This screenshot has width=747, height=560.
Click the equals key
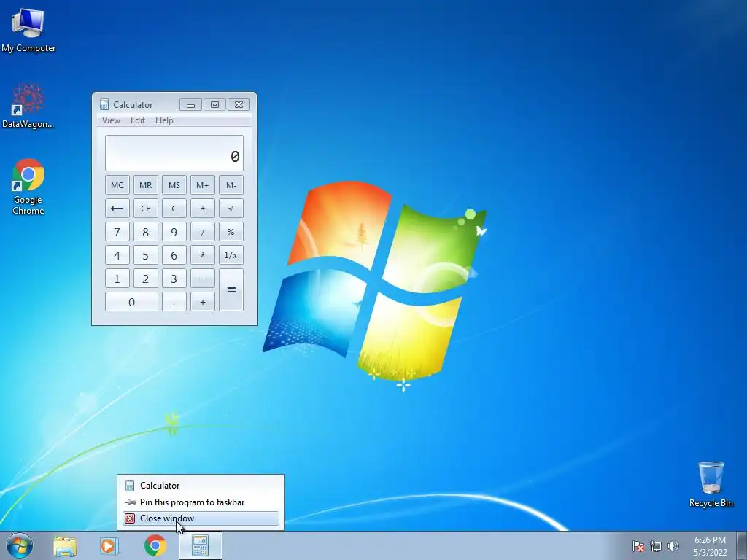(231, 290)
